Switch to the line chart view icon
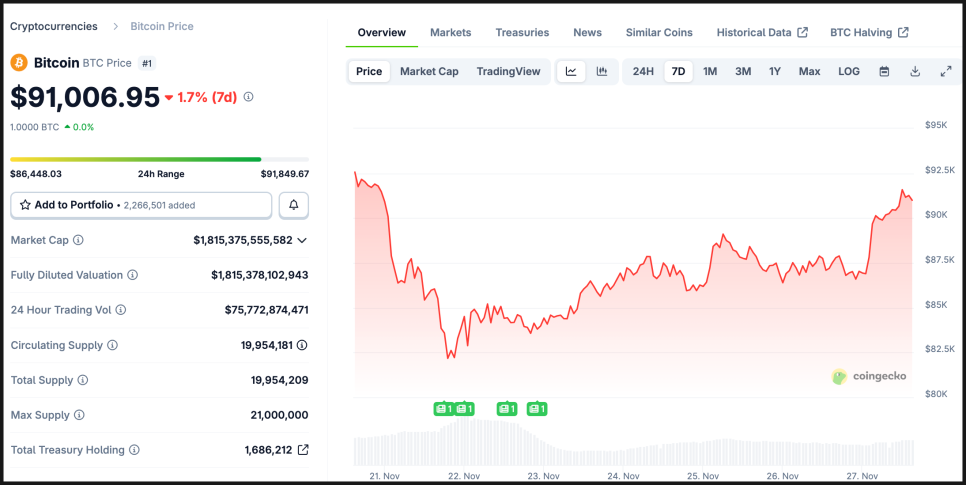This screenshot has height=485, width=966. pyautogui.click(x=571, y=71)
